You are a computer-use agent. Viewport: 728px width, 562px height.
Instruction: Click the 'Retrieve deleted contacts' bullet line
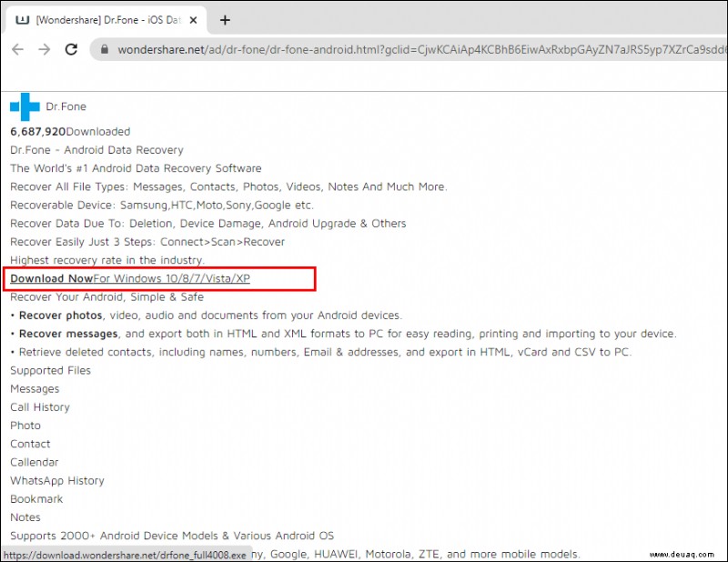tap(321, 352)
